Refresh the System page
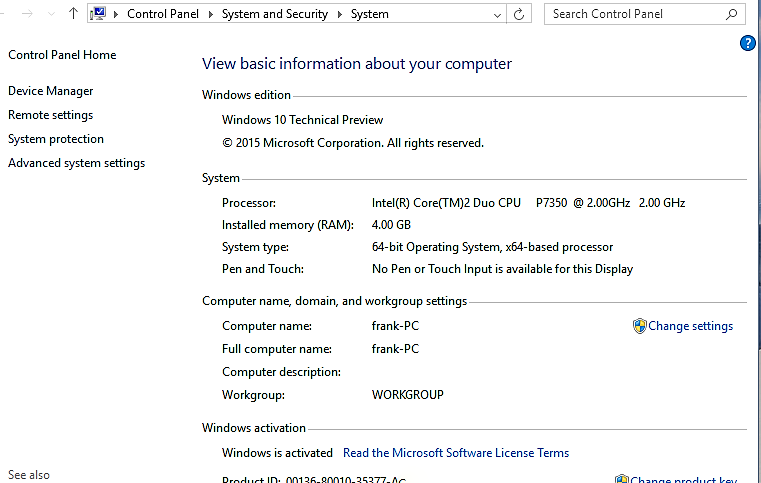The width and height of the screenshot is (761, 483). [519, 14]
